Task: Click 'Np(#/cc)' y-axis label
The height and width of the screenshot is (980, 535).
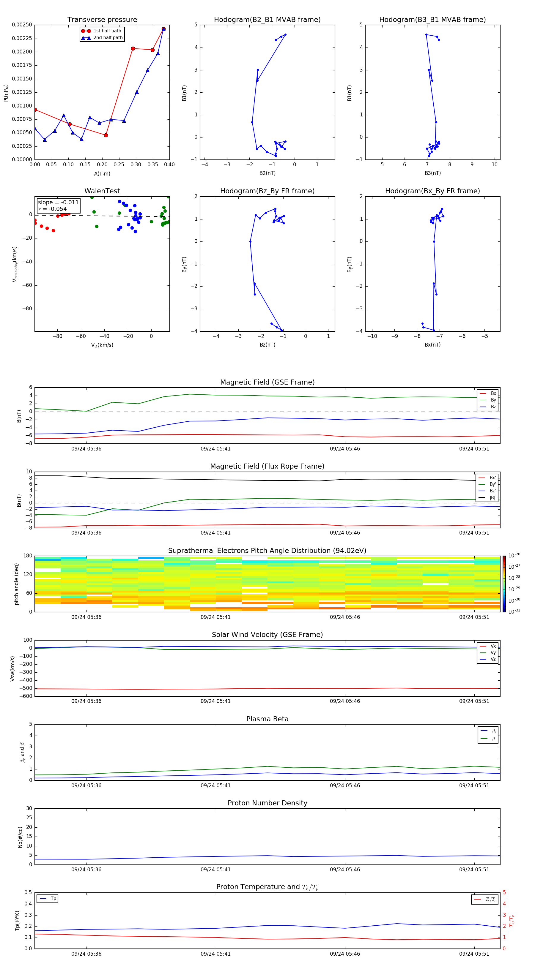Action: tap(20, 837)
